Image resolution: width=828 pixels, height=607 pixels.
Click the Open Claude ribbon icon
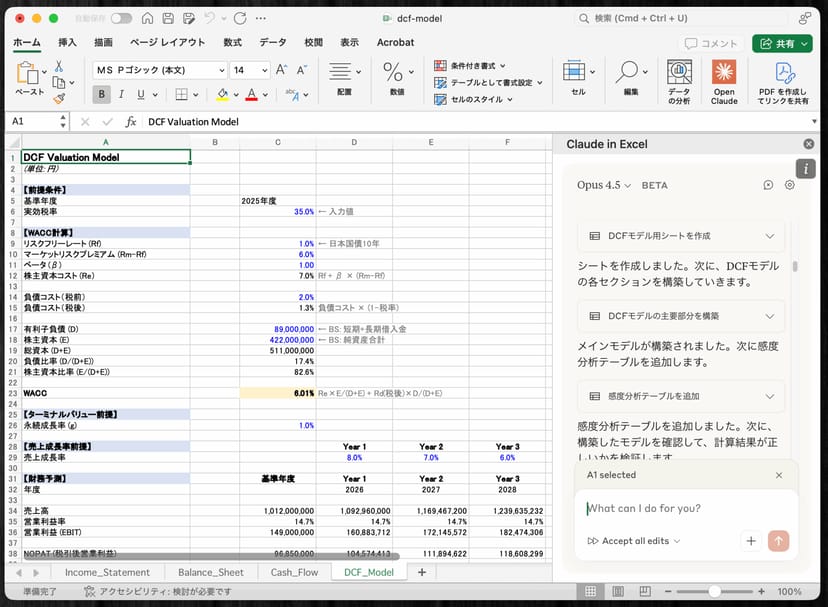[x=724, y=81]
